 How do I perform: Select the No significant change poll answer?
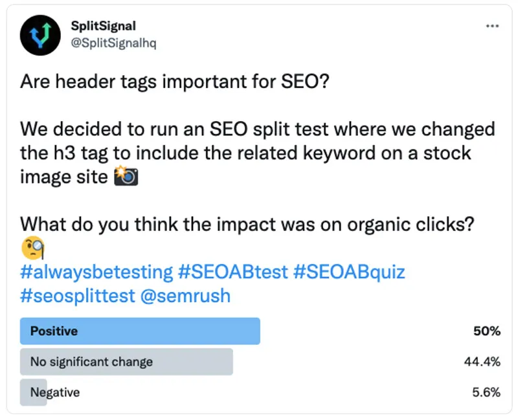pyautogui.click(x=126, y=362)
